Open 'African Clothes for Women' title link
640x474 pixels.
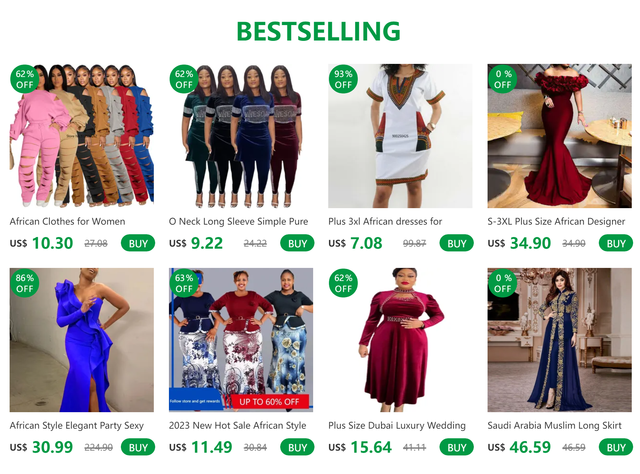coord(67,221)
